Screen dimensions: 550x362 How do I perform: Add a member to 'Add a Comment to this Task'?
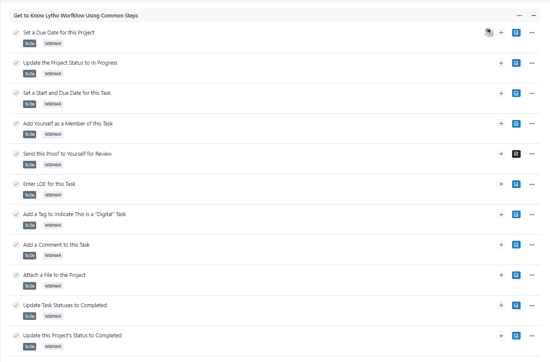(501, 245)
